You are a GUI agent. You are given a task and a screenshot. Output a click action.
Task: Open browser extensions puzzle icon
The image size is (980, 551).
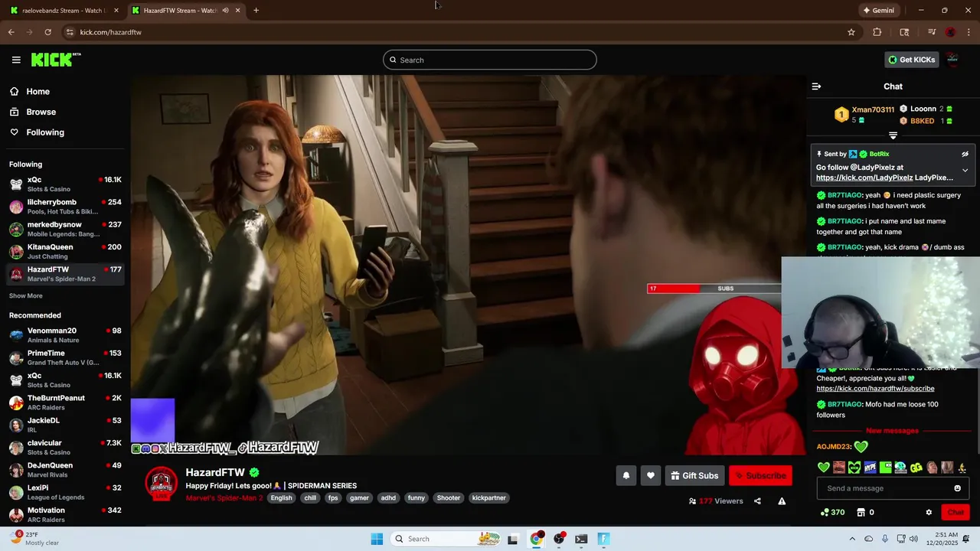tap(877, 32)
